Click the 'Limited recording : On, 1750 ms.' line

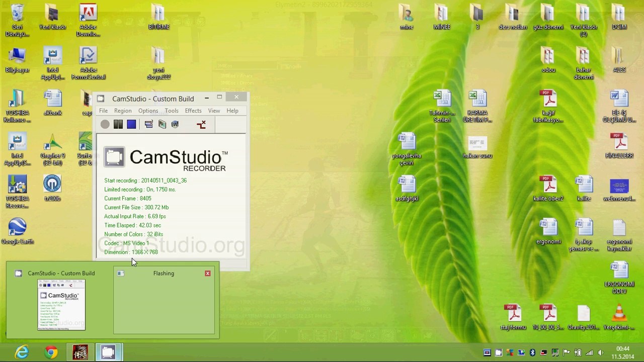click(x=140, y=190)
